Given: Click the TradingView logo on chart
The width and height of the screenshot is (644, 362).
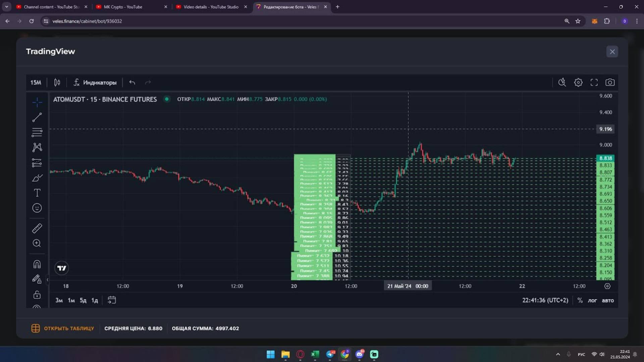Looking at the screenshot, I should click(62, 268).
